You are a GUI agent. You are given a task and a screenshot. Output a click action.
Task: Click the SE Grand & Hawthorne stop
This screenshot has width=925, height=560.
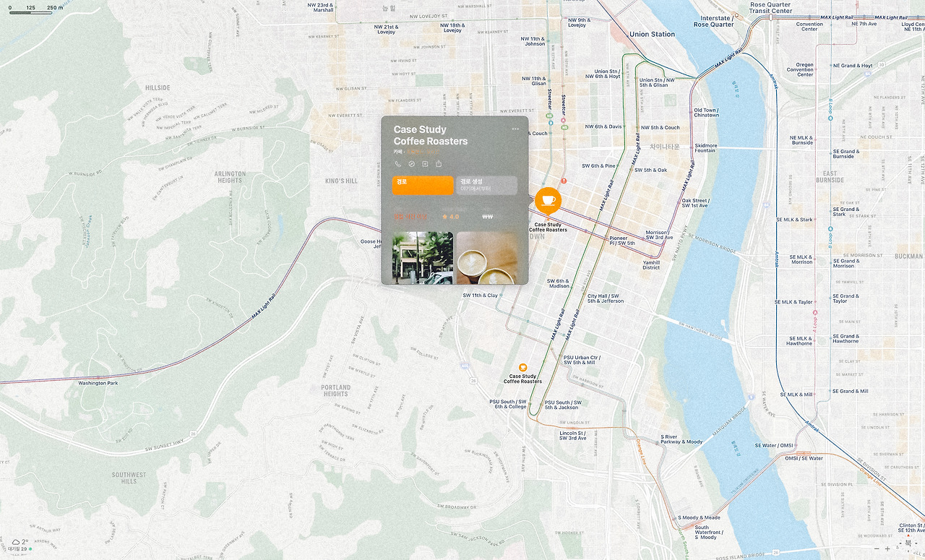[846, 338]
